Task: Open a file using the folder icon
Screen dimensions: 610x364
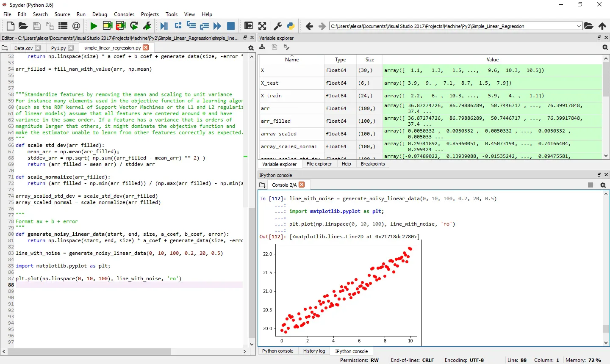Action: (23, 26)
